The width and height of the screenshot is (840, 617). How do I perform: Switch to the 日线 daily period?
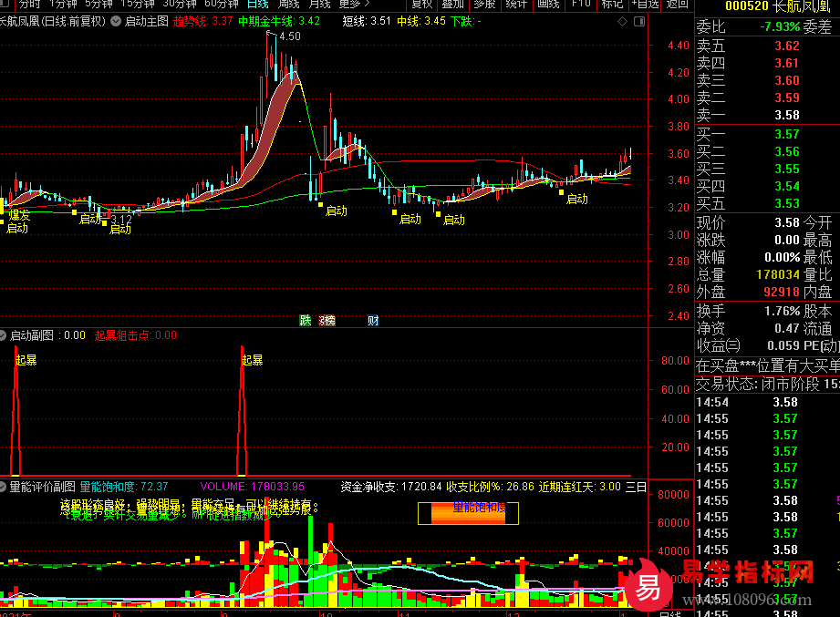259,4
